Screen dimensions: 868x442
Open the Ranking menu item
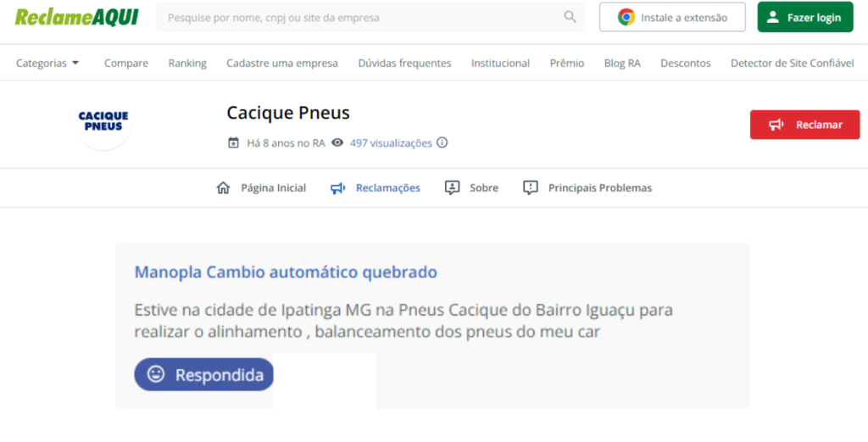[187, 63]
